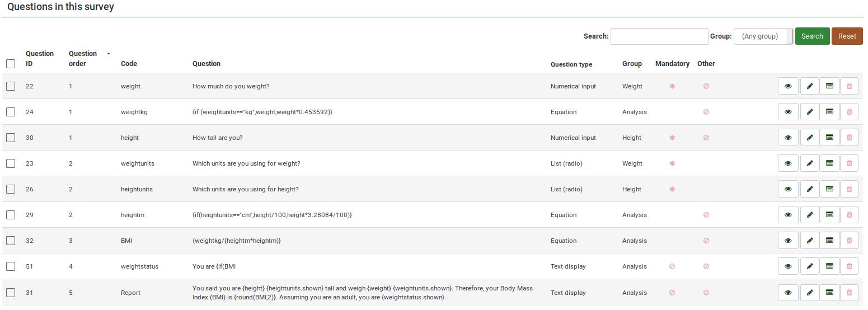Delete the Report question via trash icon
The height and width of the screenshot is (310, 868).
(x=849, y=292)
